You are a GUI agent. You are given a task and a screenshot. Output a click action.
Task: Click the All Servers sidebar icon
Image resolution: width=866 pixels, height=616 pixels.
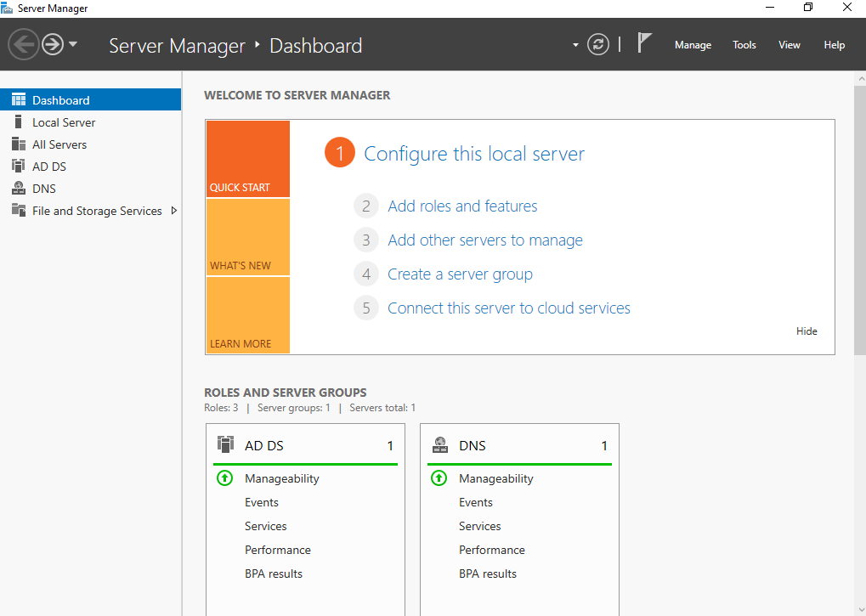(x=18, y=144)
